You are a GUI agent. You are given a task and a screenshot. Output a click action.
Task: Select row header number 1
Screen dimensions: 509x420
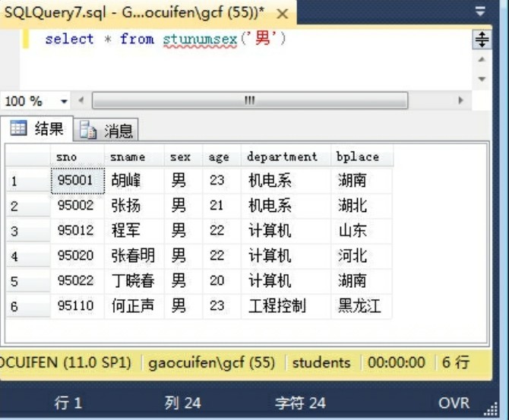(28, 181)
